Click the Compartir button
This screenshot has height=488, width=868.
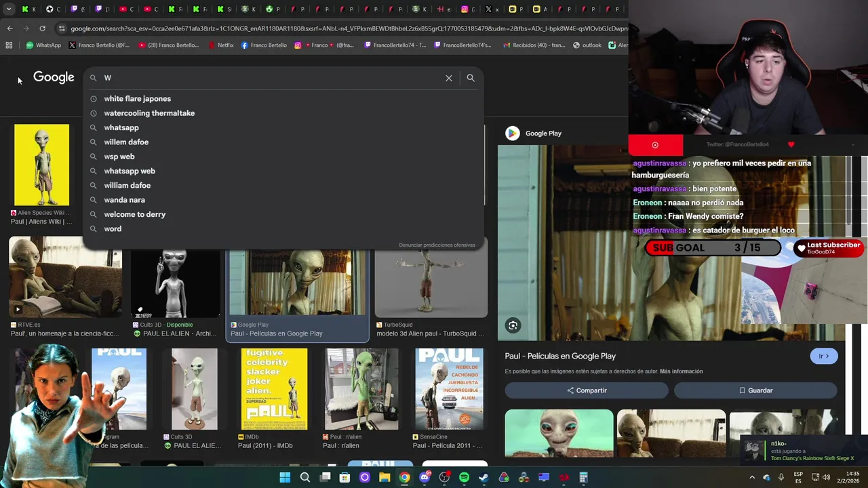[x=587, y=390]
